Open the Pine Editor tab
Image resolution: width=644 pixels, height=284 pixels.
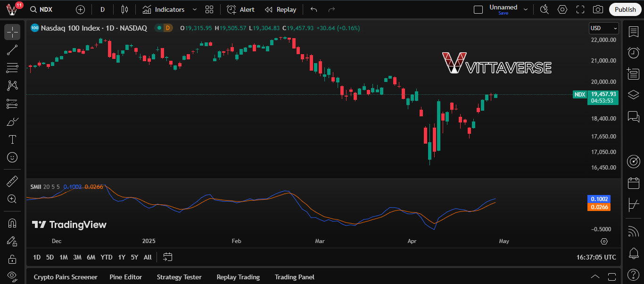125,277
